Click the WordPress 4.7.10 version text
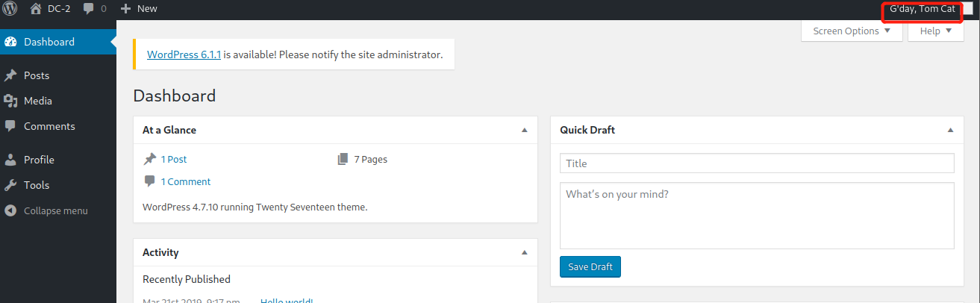The width and height of the screenshot is (980, 303). 255,207
